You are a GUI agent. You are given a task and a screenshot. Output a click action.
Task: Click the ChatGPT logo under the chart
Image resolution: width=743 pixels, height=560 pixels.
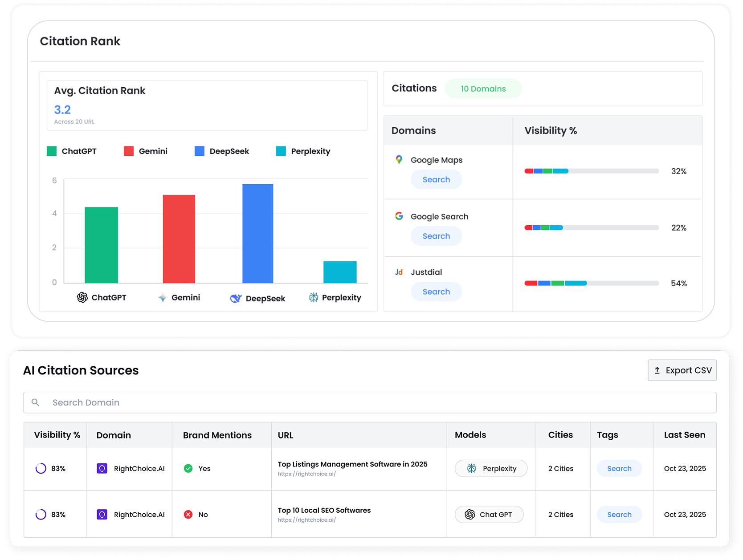(x=82, y=297)
